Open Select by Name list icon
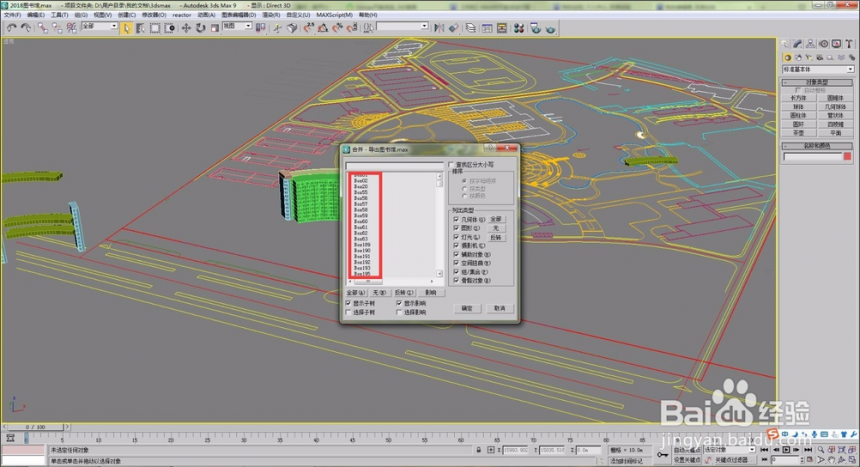 coord(140,28)
